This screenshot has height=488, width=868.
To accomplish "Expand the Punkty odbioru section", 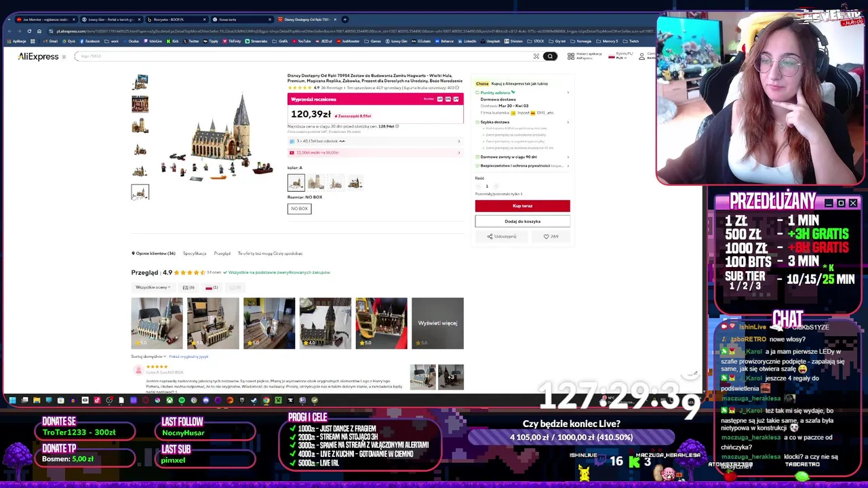I will point(522,92).
